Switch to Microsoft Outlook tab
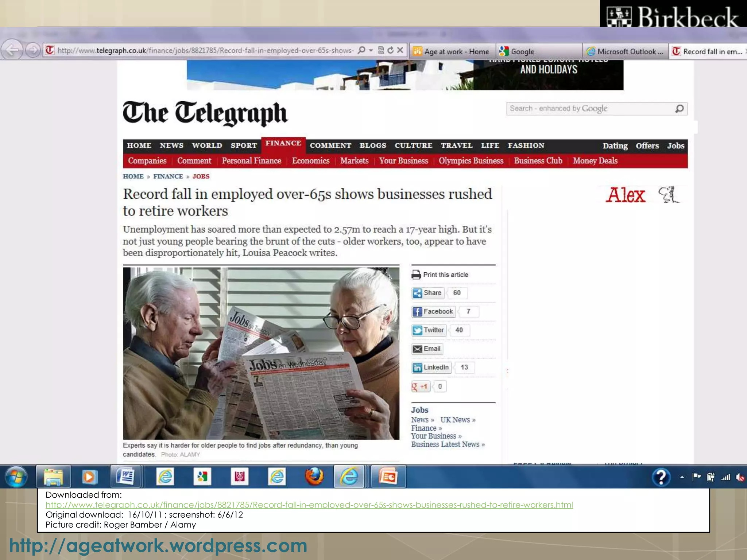The width and height of the screenshot is (747, 560). pyautogui.click(x=626, y=51)
